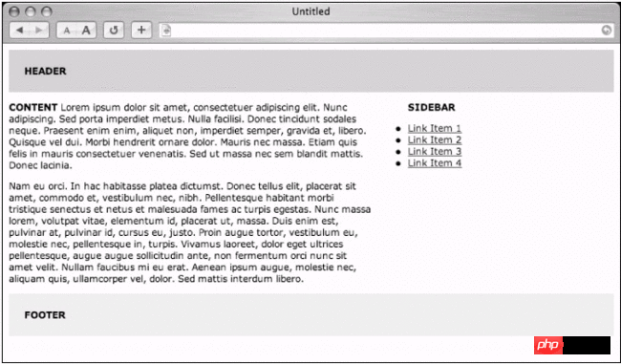The width and height of the screenshot is (621, 364).
Task: Click the page icon in address bar
Action: pos(166,31)
